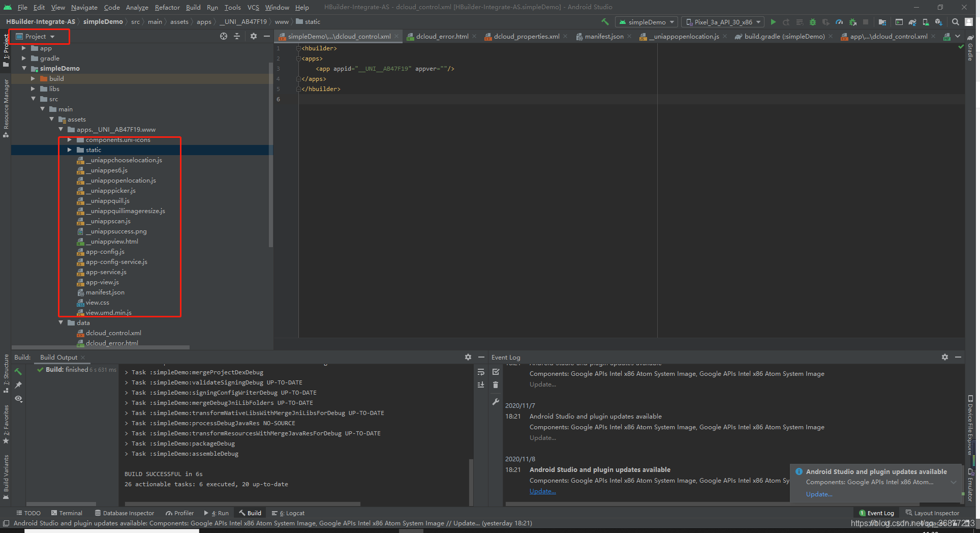This screenshot has width=980, height=533.
Task: Toggle Resource Manager side panel
Action: (x=6, y=108)
